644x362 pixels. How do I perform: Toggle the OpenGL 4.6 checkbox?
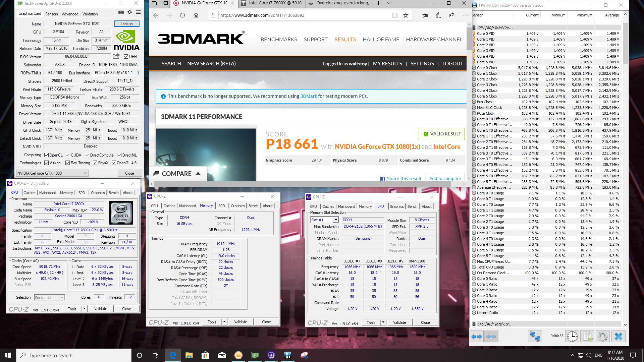[114, 163]
